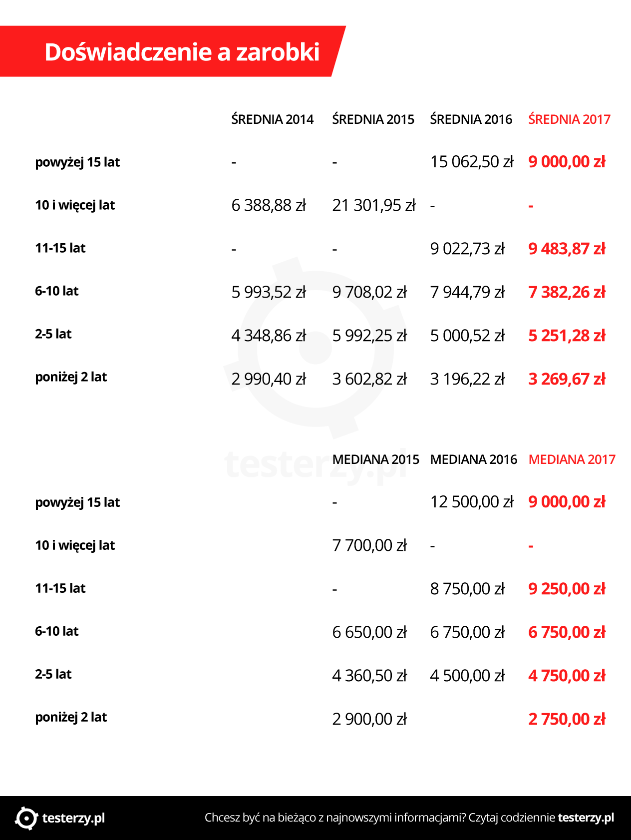Click the 7 700,00 zł median value

click(x=370, y=545)
